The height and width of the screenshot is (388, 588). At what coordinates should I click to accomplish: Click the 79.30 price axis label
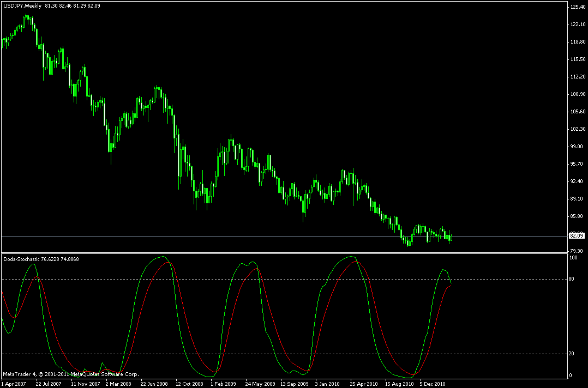(577, 251)
